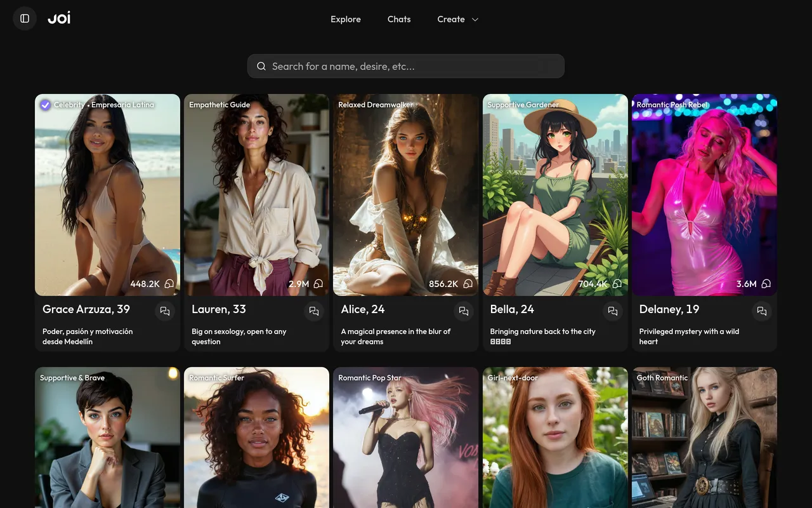Viewport: 812px width, 508px height.
Task: Click the 704.4K chat count icon
Action: tap(617, 284)
